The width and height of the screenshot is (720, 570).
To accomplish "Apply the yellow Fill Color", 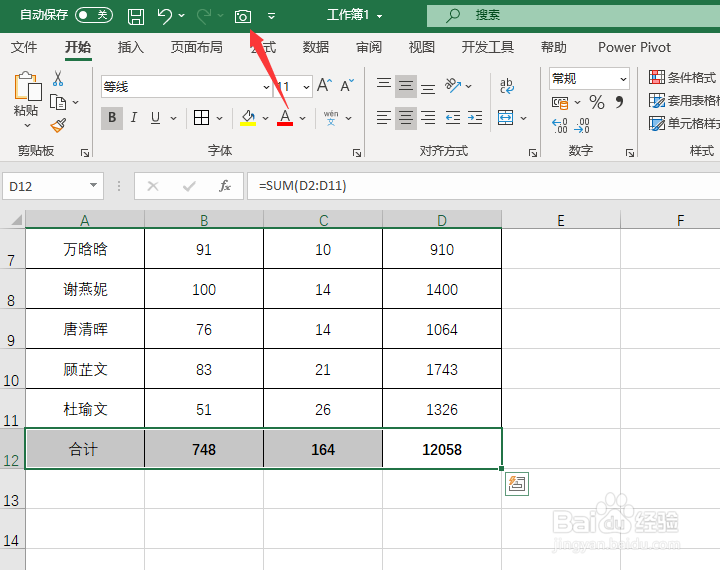I will point(248,118).
